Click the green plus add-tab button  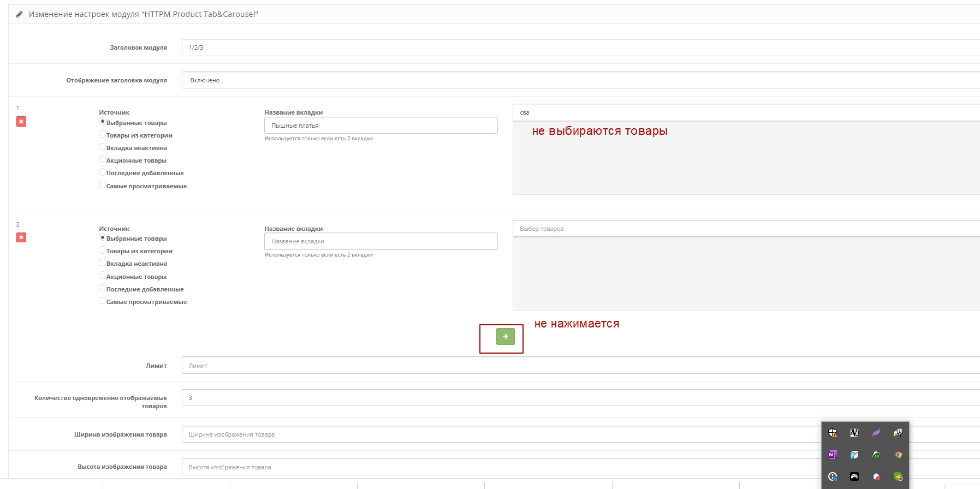tap(505, 337)
